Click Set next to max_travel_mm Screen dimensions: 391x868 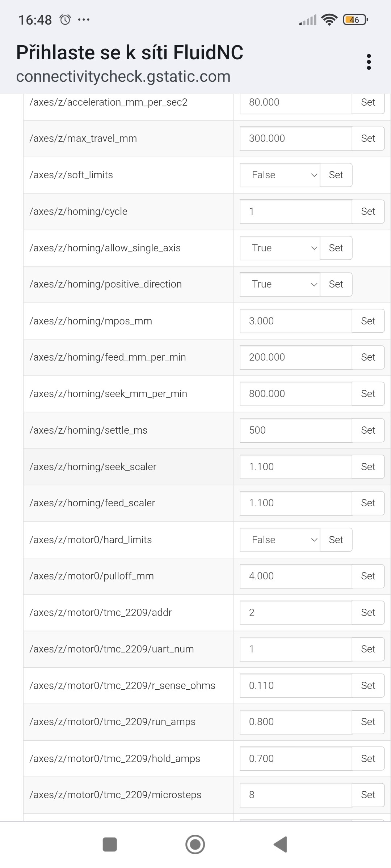point(368,139)
